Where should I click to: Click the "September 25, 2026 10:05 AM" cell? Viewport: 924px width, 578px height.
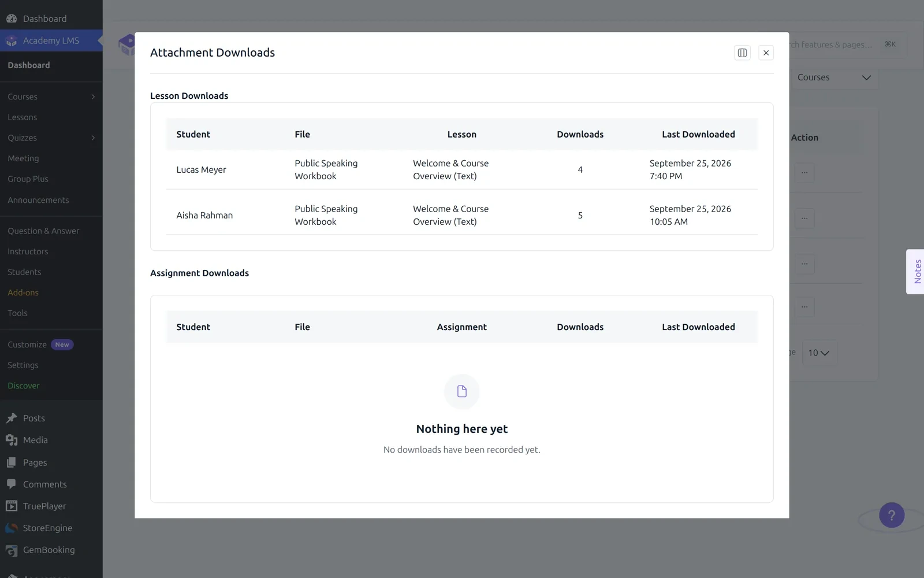pos(690,215)
